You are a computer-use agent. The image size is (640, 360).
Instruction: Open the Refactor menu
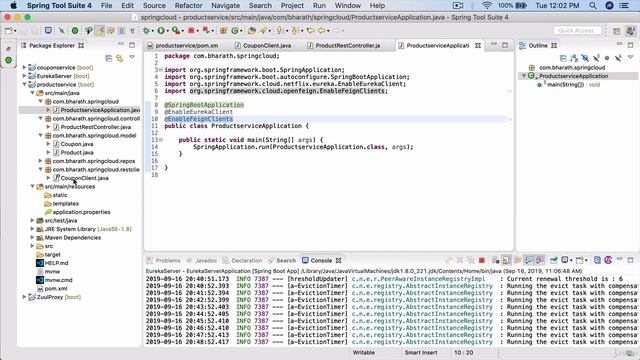coord(188,6)
